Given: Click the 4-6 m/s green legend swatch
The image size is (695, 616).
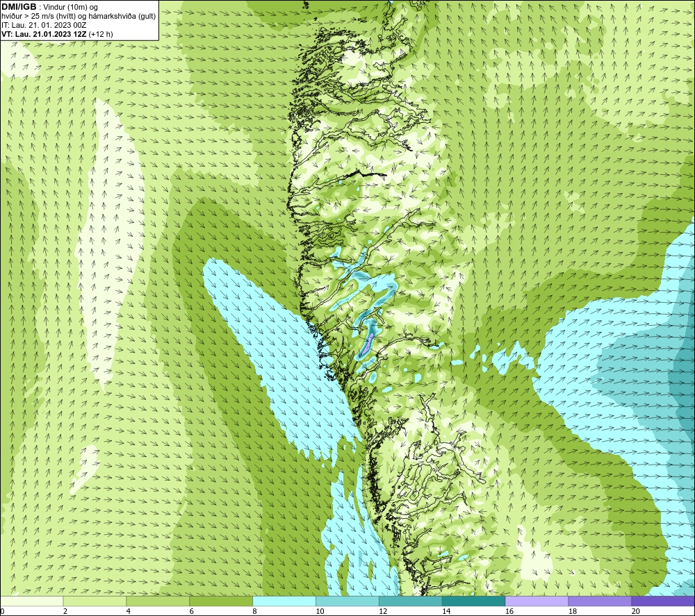Looking at the screenshot, I should coord(158,601).
